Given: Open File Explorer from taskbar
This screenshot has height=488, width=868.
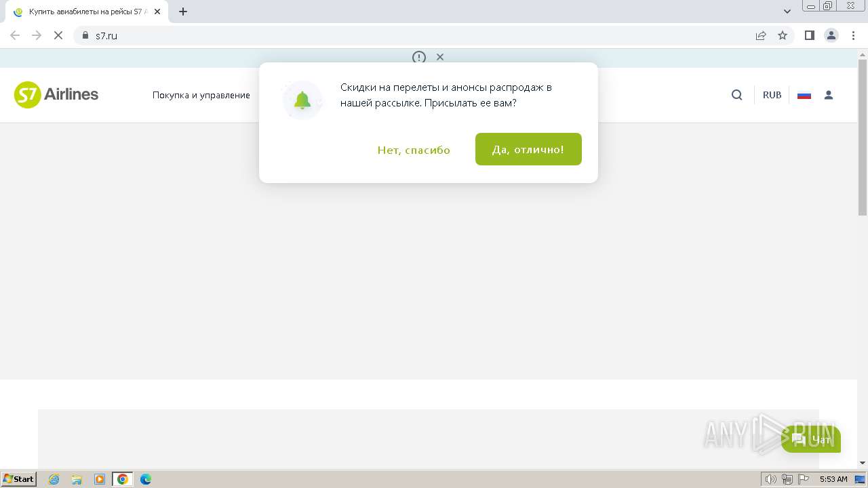Looking at the screenshot, I should tap(77, 479).
